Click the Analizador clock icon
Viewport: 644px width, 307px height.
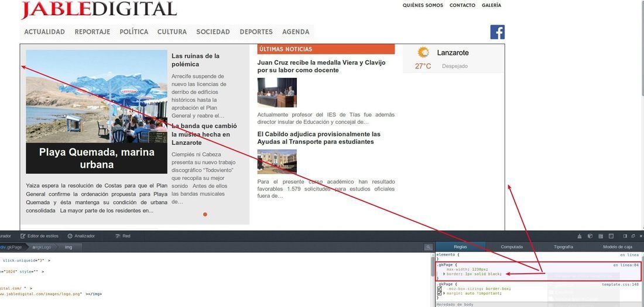(x=70, y=236)
